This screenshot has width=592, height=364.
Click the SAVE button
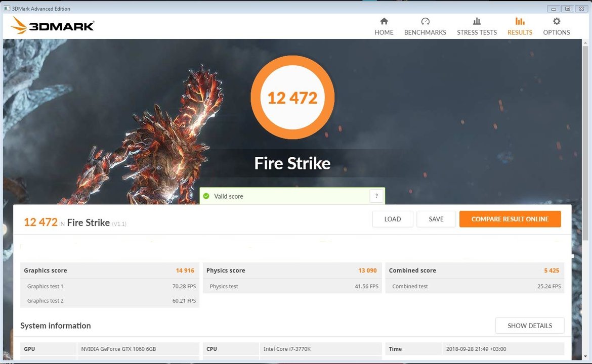[x=436, y=219]
